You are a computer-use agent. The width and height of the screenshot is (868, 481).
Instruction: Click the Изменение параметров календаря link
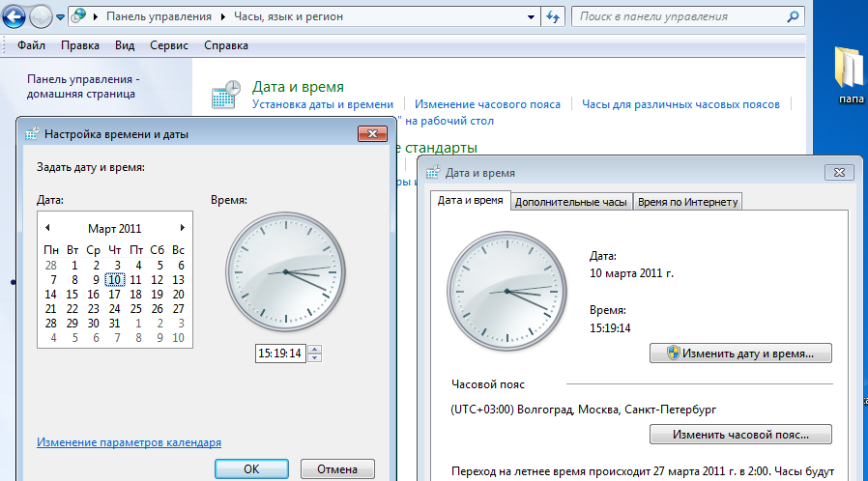click(x=129, y=442)
